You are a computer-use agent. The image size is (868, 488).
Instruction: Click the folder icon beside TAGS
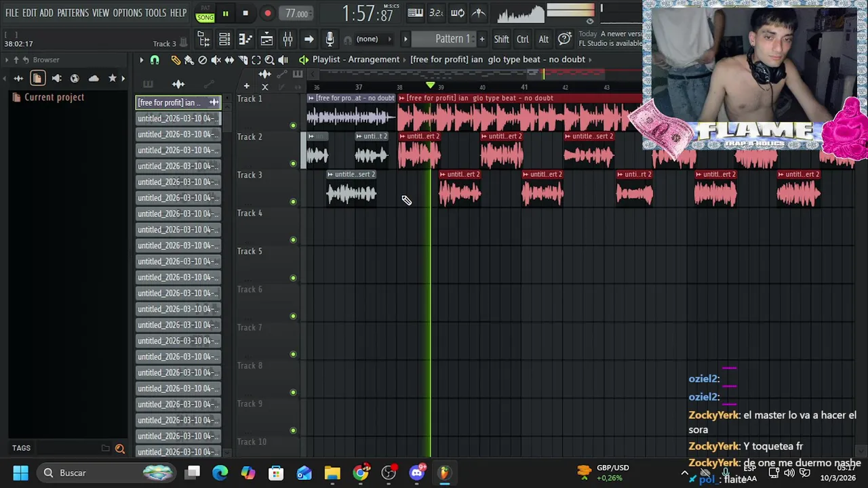pyautogui.click(x=106, y=448)
